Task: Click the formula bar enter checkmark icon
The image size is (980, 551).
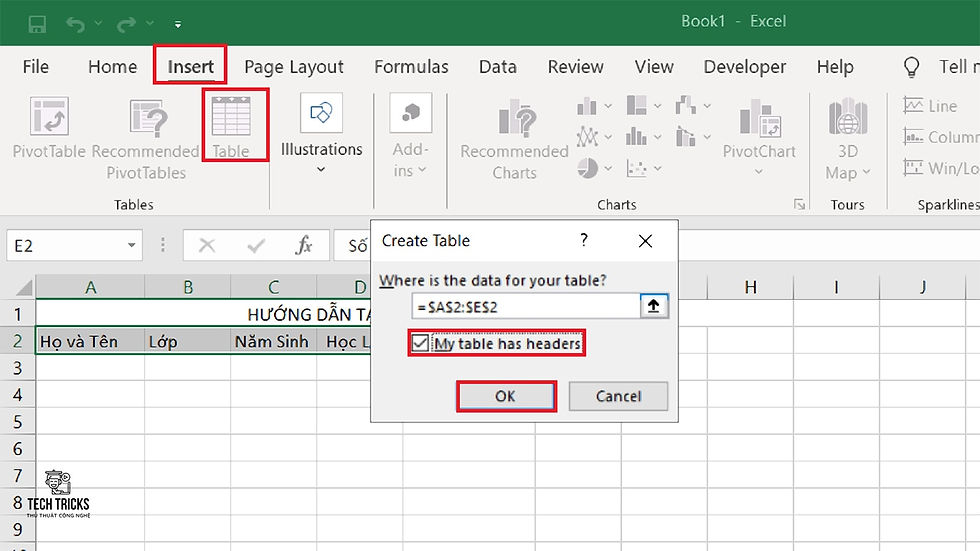Action: [256, 246]
